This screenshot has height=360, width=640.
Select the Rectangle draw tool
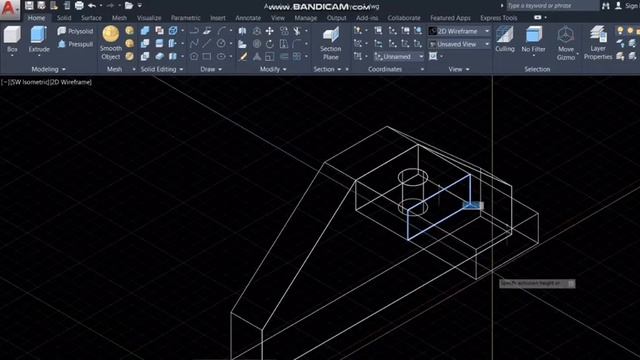(207, 56)
